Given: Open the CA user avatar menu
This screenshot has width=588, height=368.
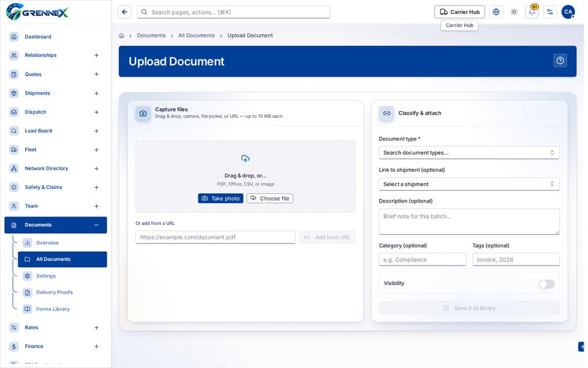Looking at the screenshot, I should tap(568, 12).
